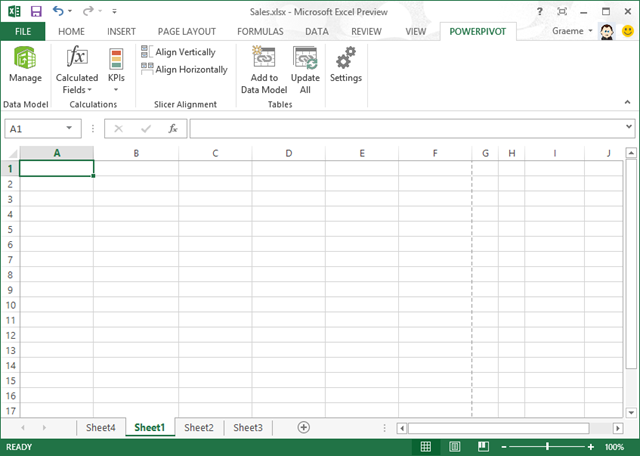Click the Calculated Fields icon

tap(77, 59)
